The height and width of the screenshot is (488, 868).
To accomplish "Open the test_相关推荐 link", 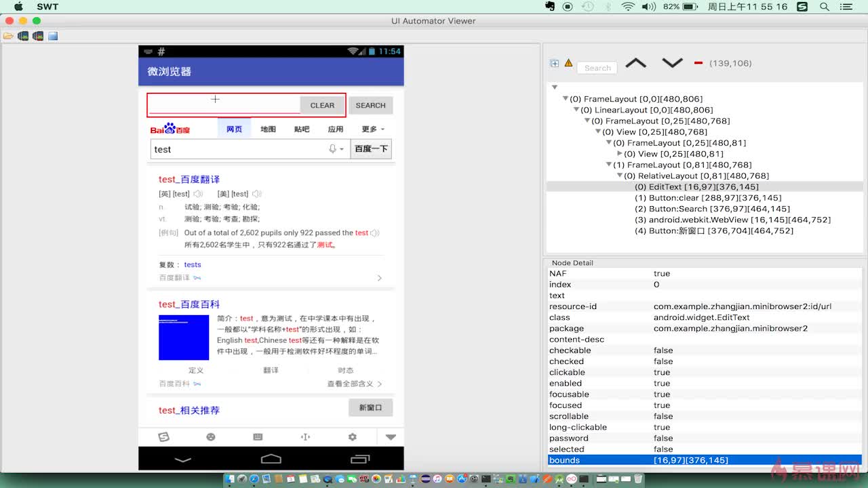I will pos(189,410).
